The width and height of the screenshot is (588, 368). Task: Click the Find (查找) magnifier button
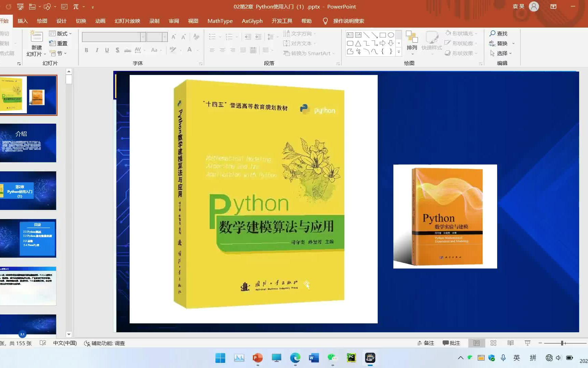[498, 33]
